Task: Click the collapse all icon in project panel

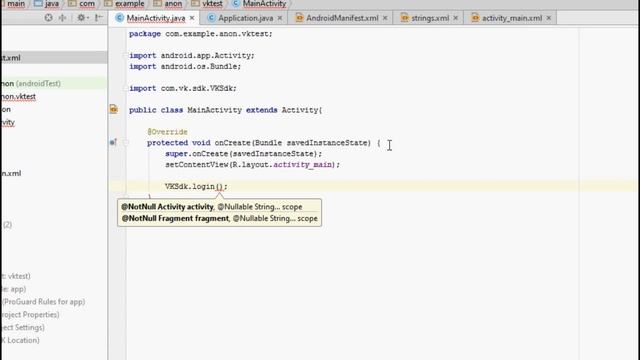Action: [x=62, y=18]
